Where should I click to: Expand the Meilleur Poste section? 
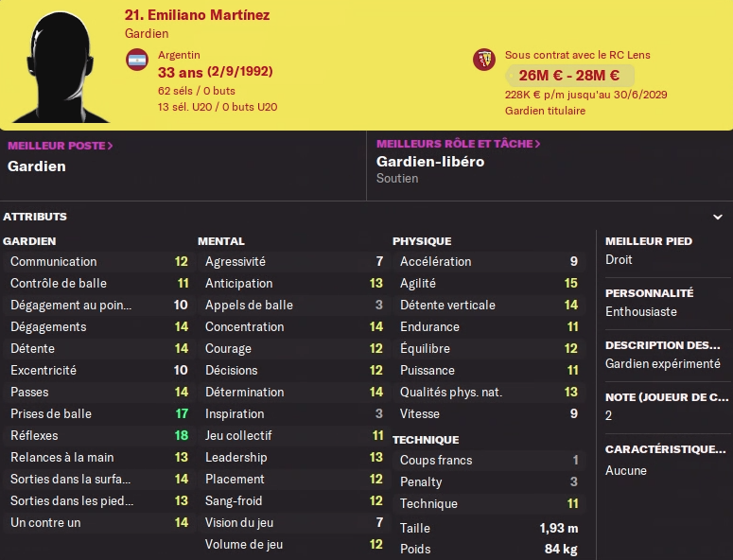[x=61, y=145]
